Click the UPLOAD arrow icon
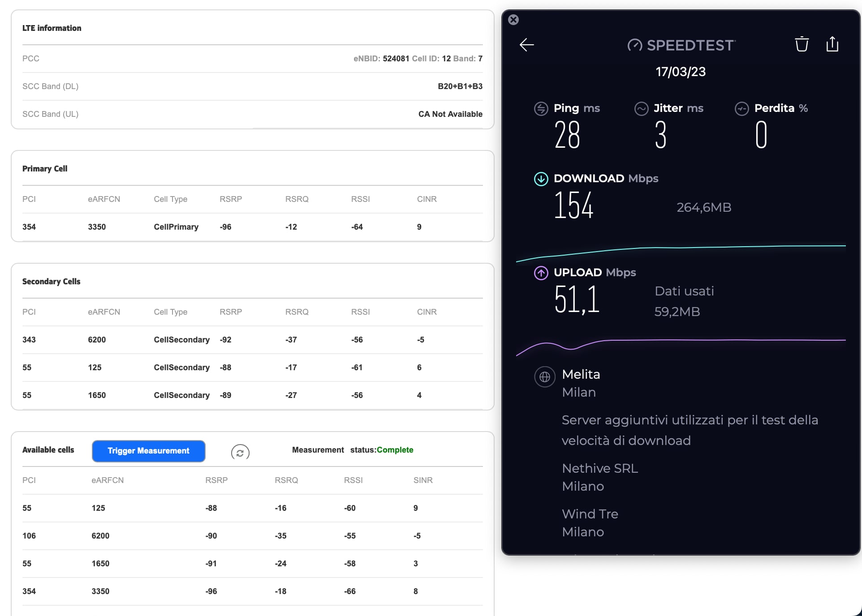Image resolution: width=862 pixels, height=616 pixels. 541,273
